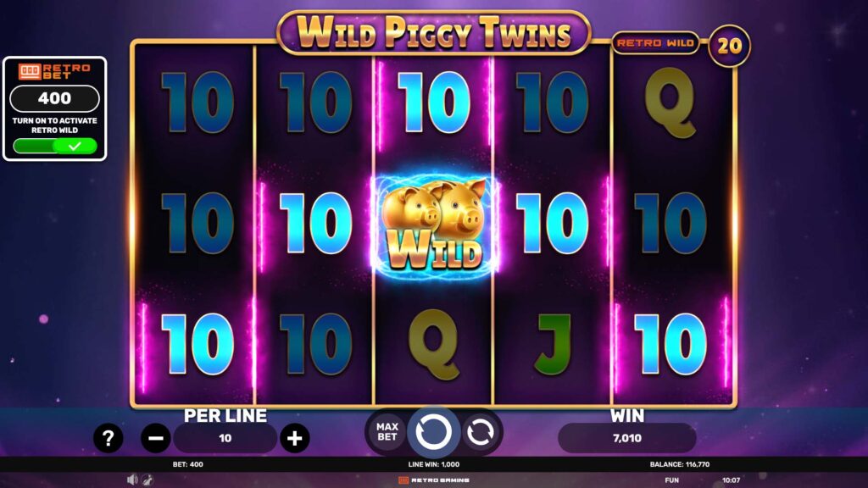This screenshot has height=488, width=868.
Task: Click the Max Bet button
Action: coord(387,431)
